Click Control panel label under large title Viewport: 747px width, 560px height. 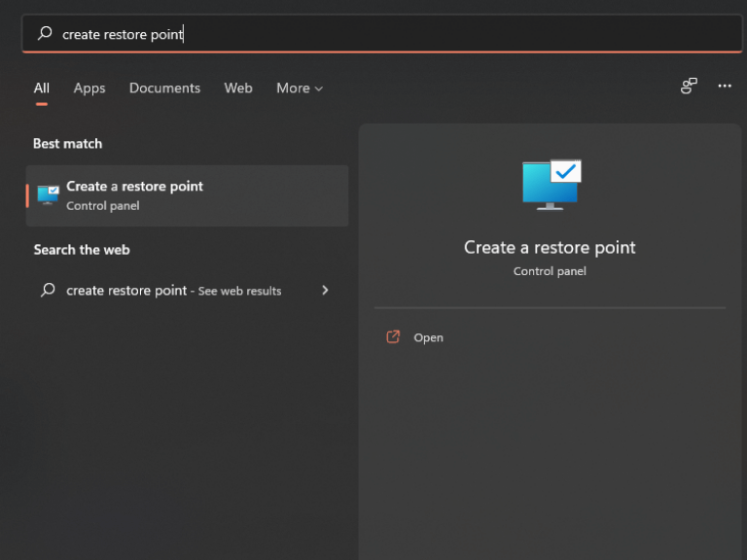pyautogui.click(x=550, y=271)
